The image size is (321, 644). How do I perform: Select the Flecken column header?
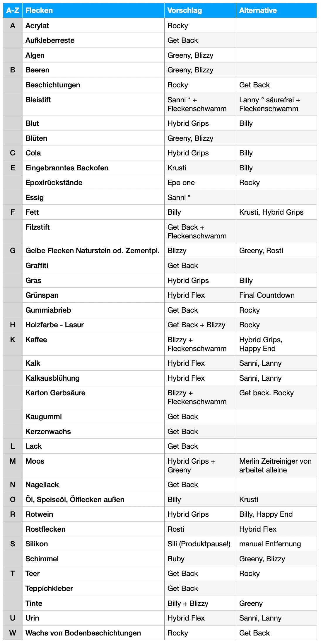click(93, 11)
